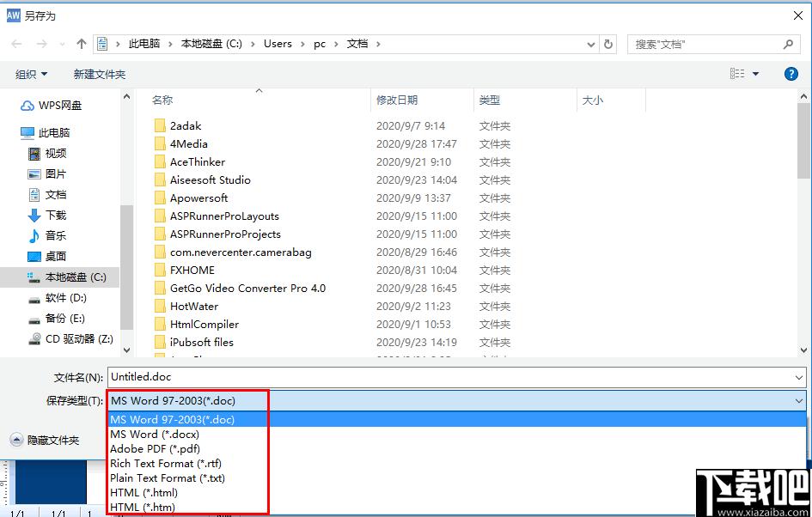Open the 组织 menu
Viewport: 812px width, 517px height.
(32, 75)
